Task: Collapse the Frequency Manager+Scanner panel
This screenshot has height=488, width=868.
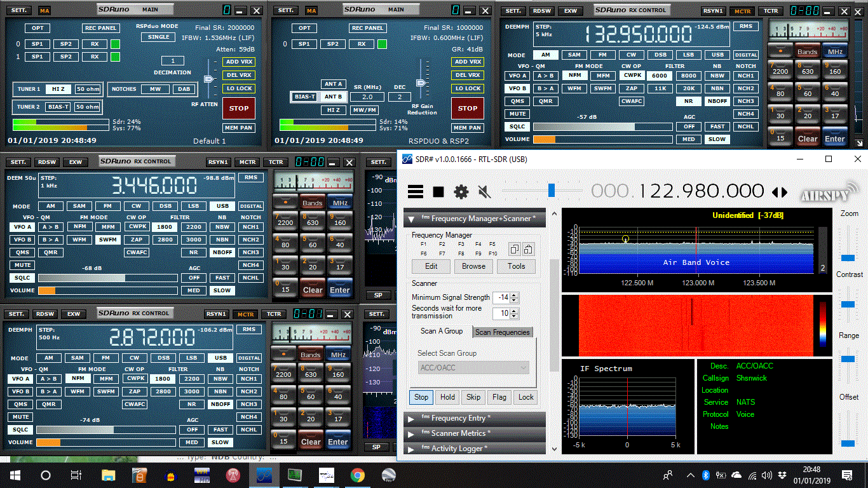Action: click(411, 219)
